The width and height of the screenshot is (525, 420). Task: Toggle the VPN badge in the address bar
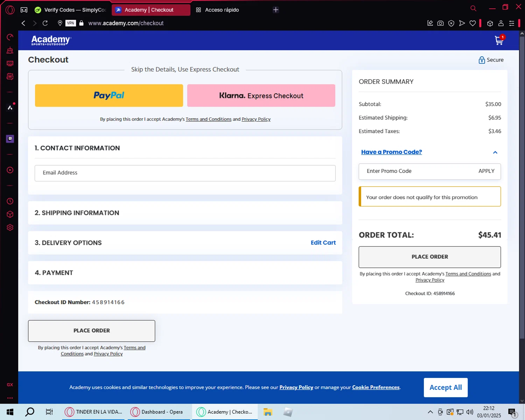(x=70, y=23)
